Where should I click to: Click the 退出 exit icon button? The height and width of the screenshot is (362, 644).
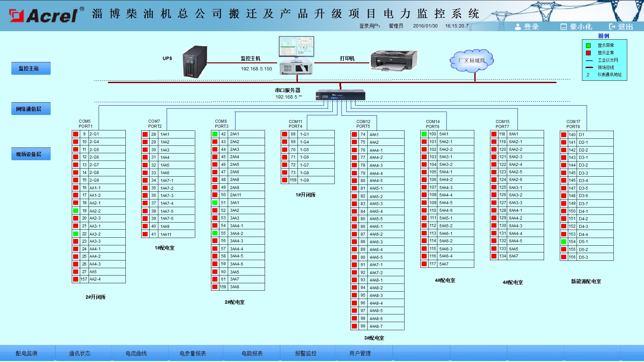621,27
